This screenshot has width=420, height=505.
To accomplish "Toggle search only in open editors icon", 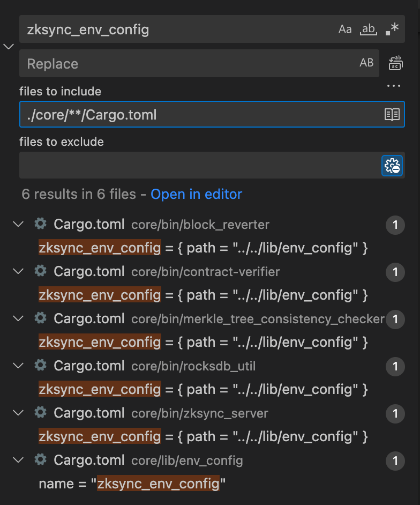I will (392, 114).
